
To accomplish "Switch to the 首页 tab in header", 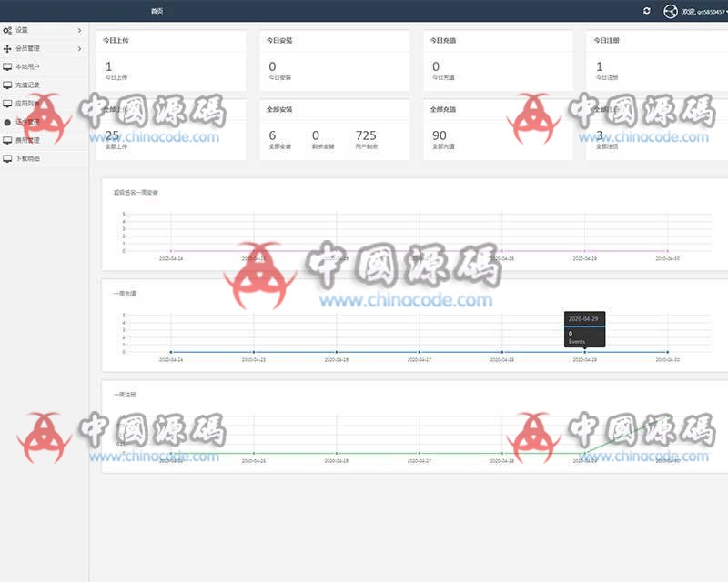I will coord(157,11).
